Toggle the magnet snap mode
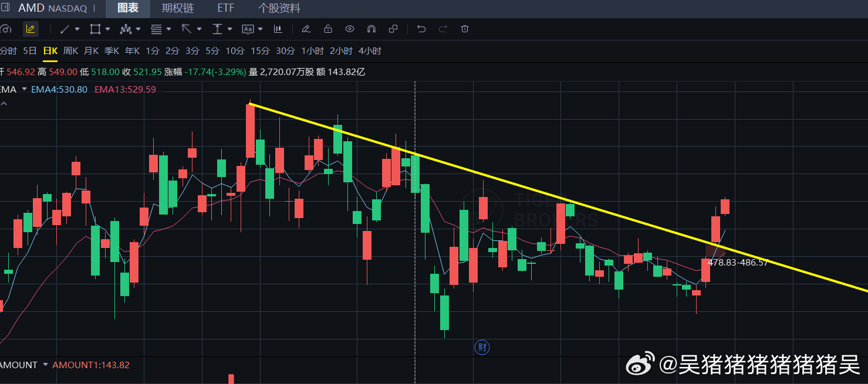Screen dimensions: 868x384 (371, 29)
